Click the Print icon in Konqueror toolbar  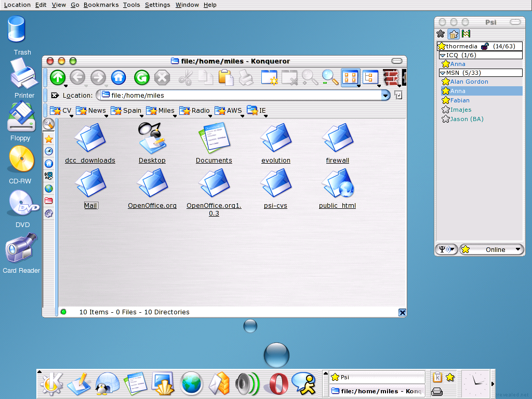point(246,78)
